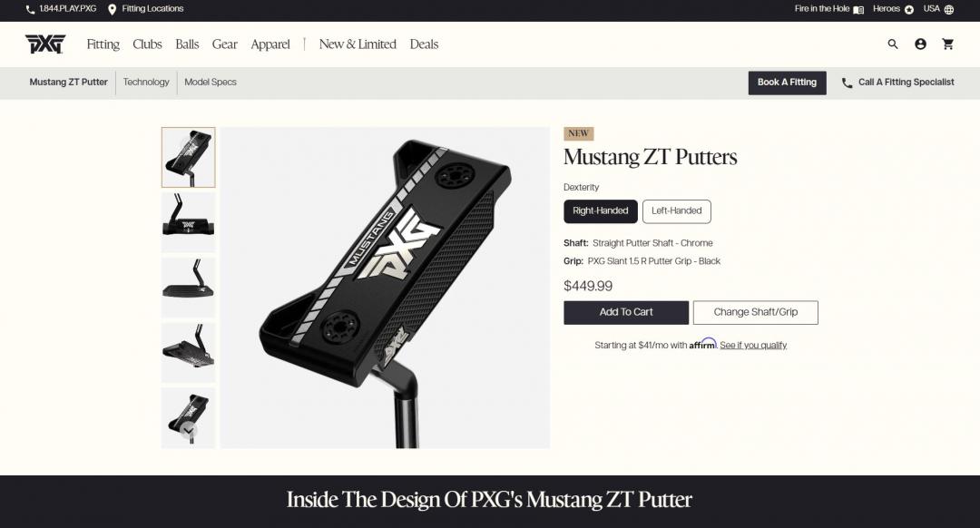Open the account profile icon
This screenshot has height=528, width=980.
pyautogui.click(x=920, y=44)
